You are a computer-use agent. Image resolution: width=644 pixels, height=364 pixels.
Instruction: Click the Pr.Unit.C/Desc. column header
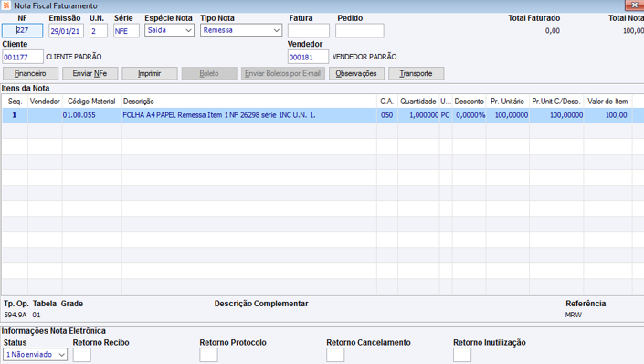pyautogui.click(x=556, y=102)
